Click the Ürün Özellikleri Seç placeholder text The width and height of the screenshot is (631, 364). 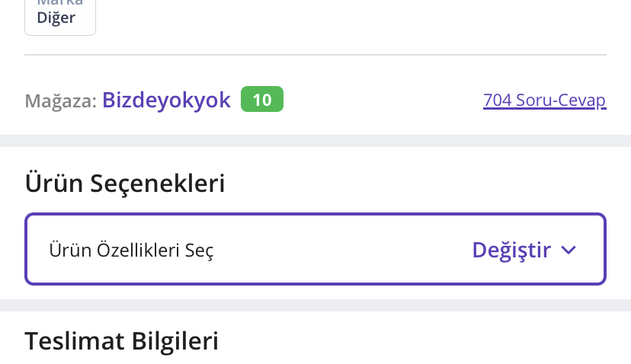pyautogui.click(x=131, y=250)
